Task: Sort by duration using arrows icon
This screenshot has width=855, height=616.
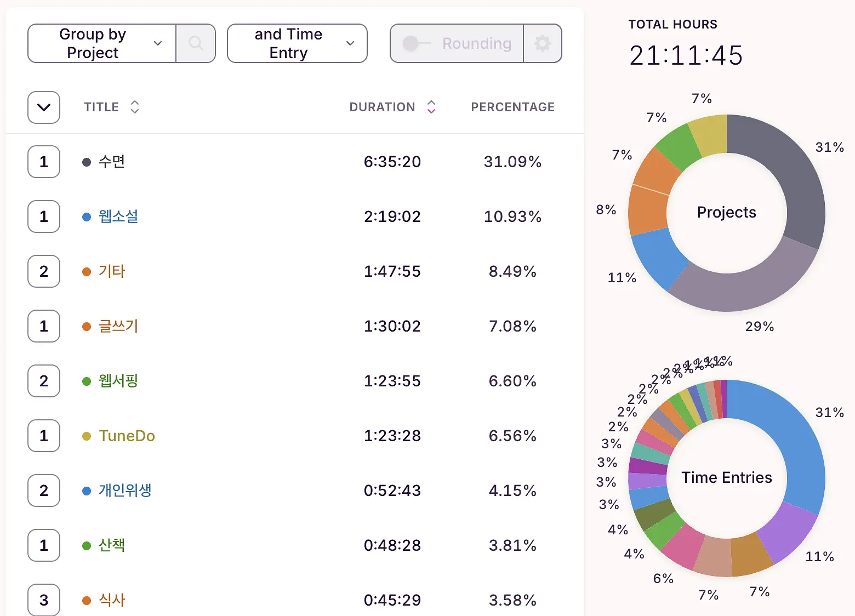Action: pyautogui.click(x=431, y=107)
